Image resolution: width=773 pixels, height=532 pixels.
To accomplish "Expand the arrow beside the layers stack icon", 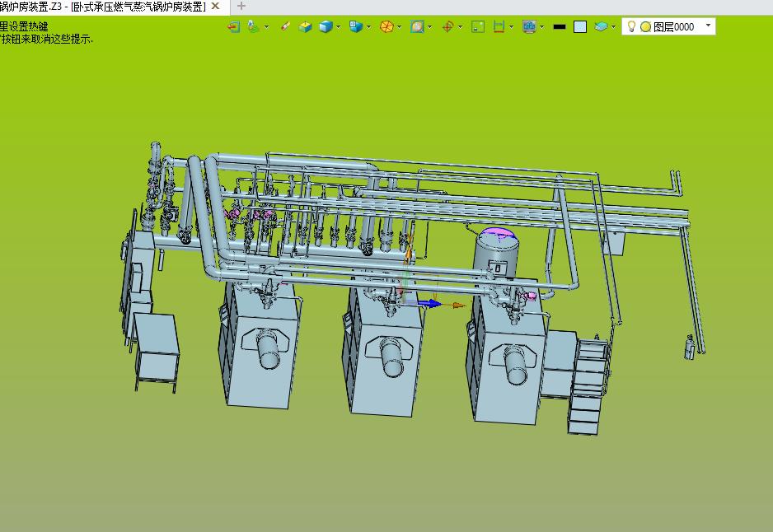I will pyautogui.click(x=614, y=26).
